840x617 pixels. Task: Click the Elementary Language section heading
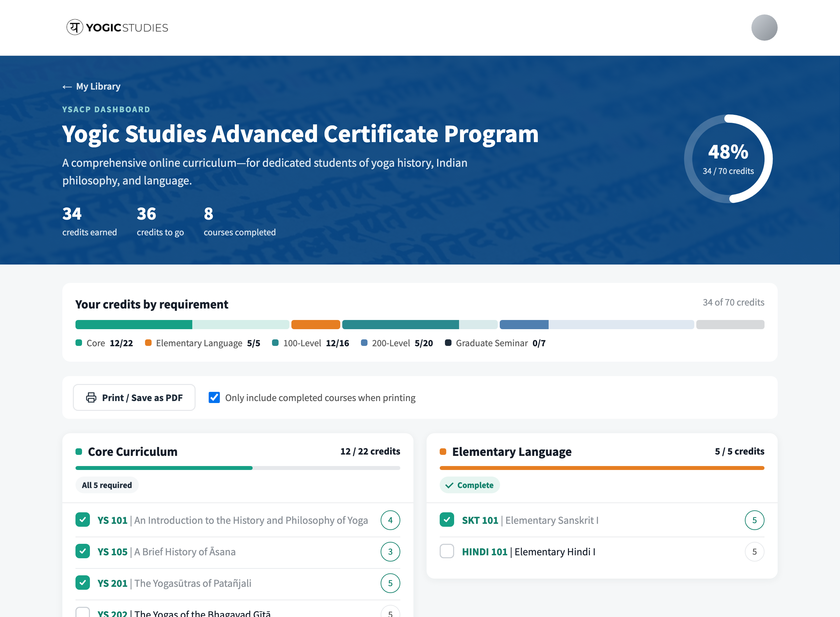(512, 452)
